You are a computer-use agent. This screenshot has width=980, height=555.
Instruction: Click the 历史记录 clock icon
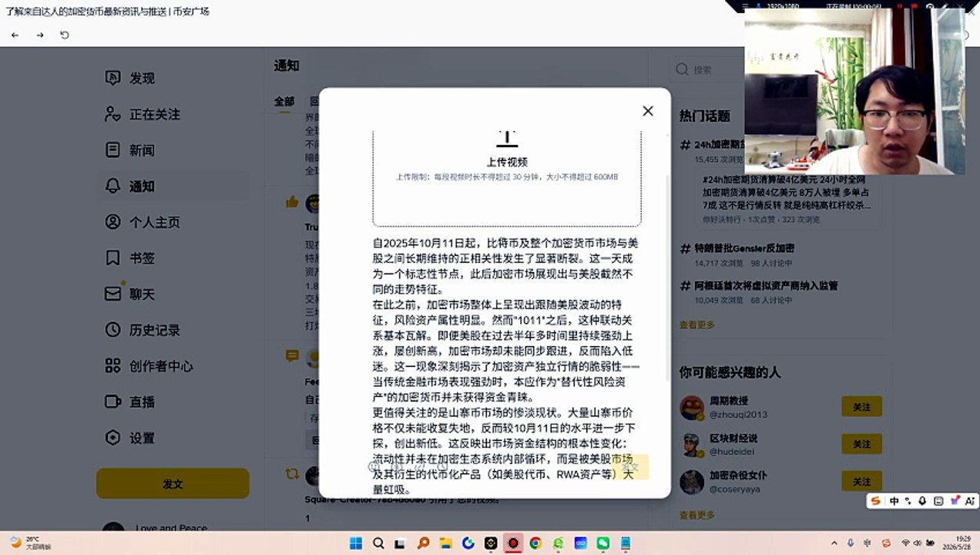click(113, 330)
